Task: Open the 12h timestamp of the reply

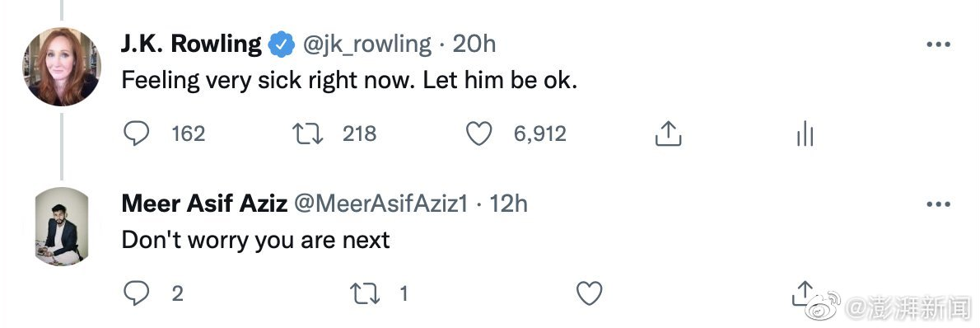Action: [x=508, y=204]
